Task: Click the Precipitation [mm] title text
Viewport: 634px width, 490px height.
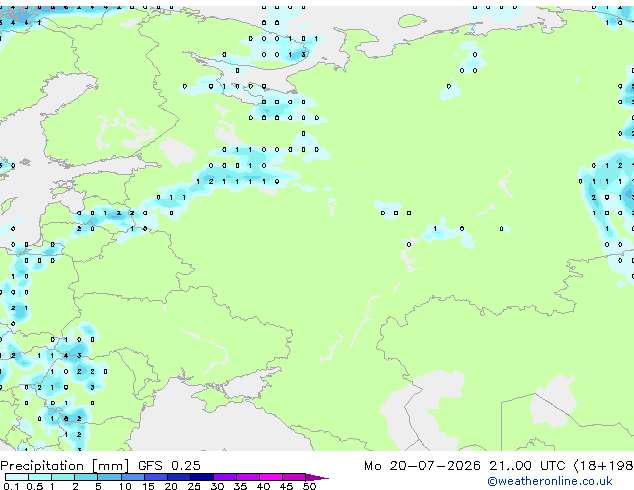Action: click(x=65, y=466)
